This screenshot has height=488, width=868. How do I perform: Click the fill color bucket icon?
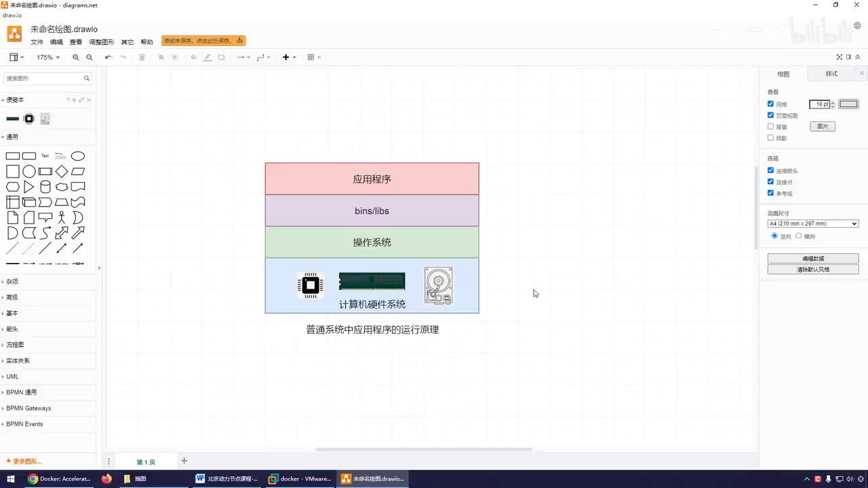(x=194, y=58)
